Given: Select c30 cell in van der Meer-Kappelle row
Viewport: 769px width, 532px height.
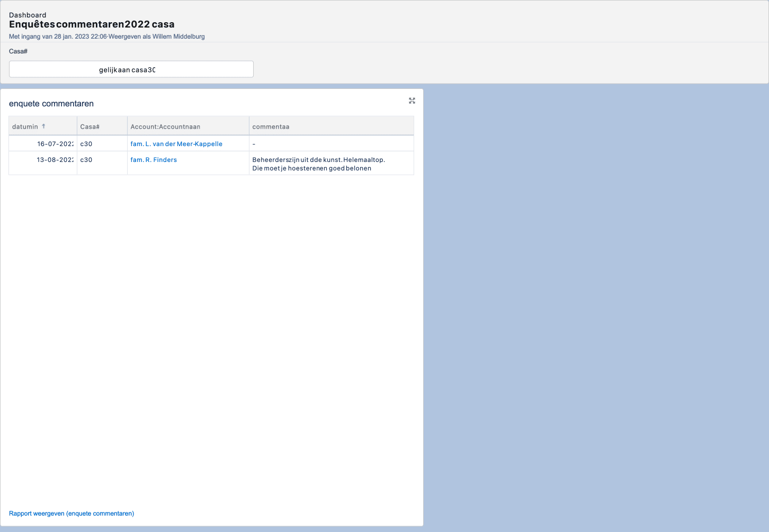Looking at the screenshot, I should [x=102, y=144].
